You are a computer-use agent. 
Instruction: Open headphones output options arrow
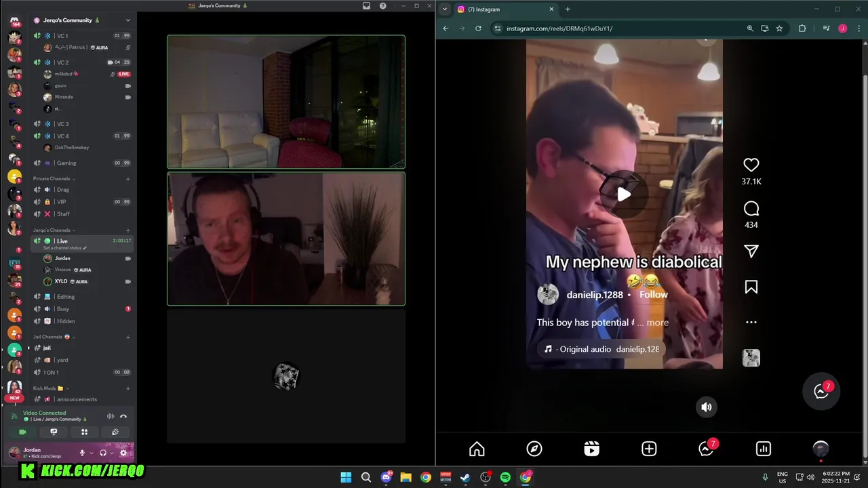pos(111,453)
